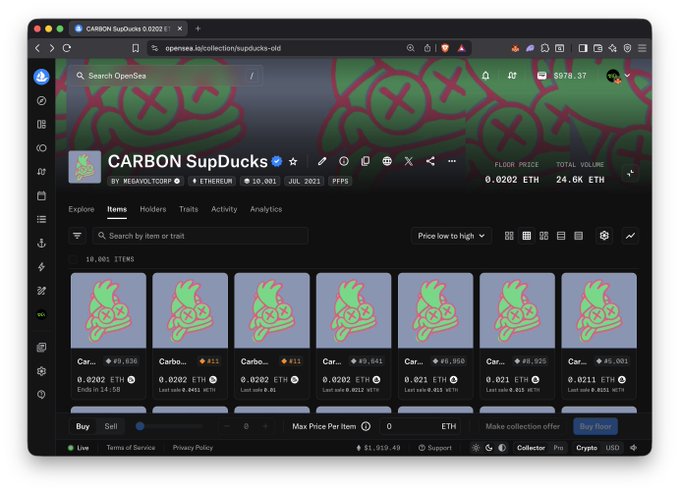Click the price chart line icon
Image resolution: width=680 pixels, height=493 pixels.
630,236
